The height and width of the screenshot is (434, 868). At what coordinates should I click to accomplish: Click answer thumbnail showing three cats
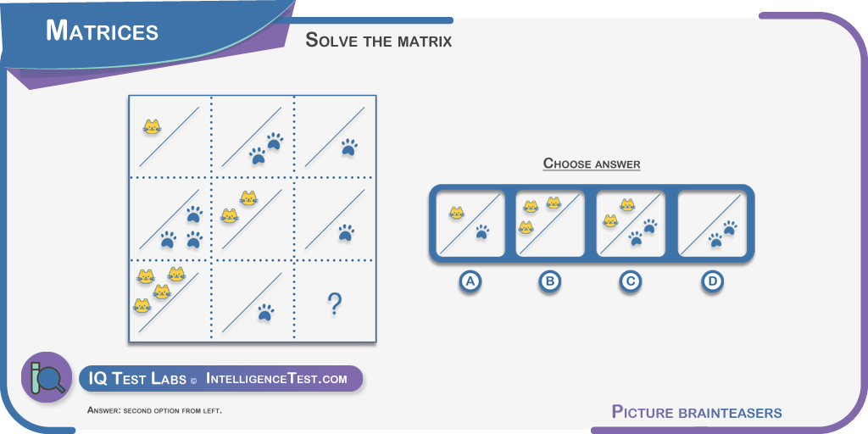point(549,224)
